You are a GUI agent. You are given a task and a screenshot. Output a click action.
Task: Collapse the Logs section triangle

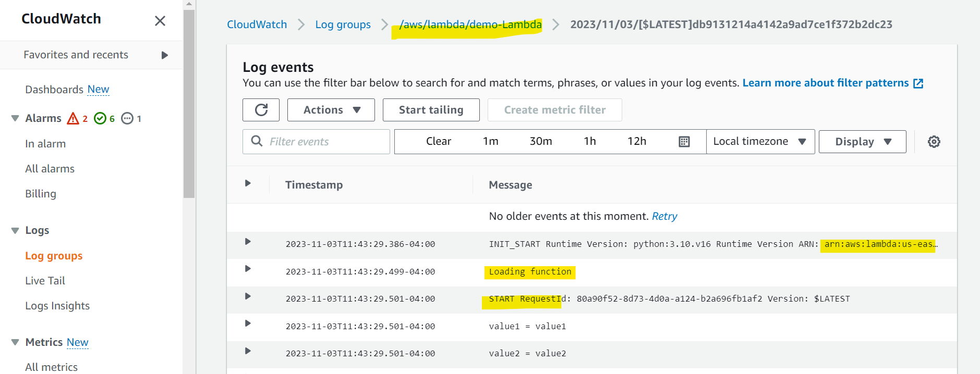15,230
